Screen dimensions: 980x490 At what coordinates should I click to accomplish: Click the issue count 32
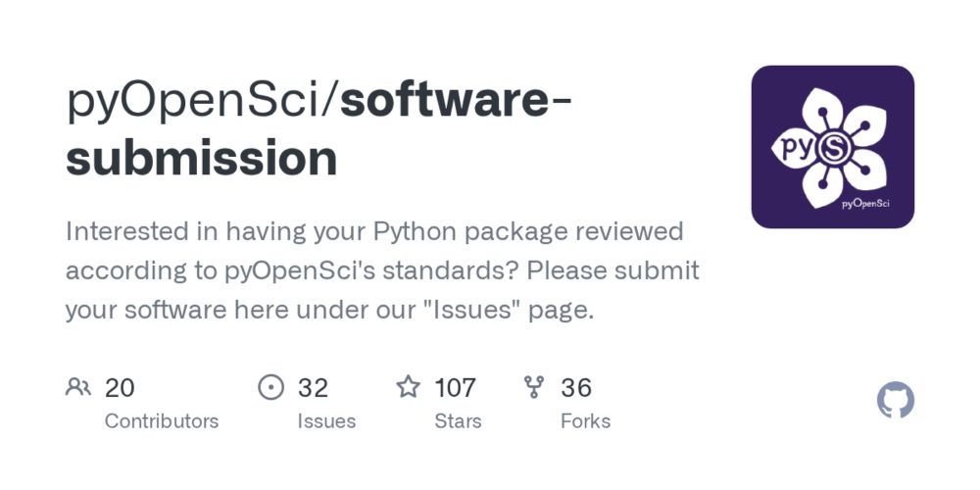coord(313,388)
